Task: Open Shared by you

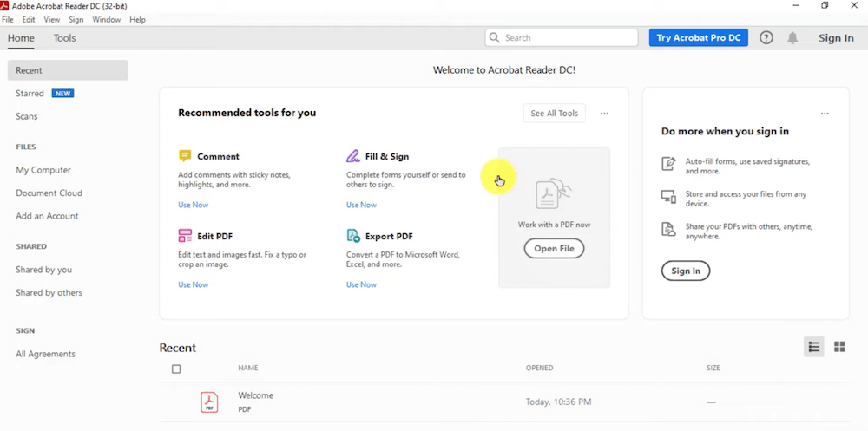Action: coord(43,270)
